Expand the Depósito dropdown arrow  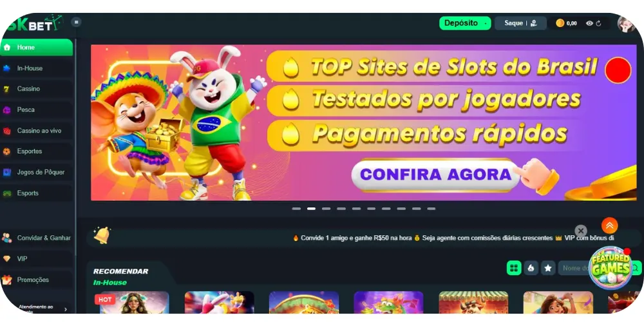(485, 24)
